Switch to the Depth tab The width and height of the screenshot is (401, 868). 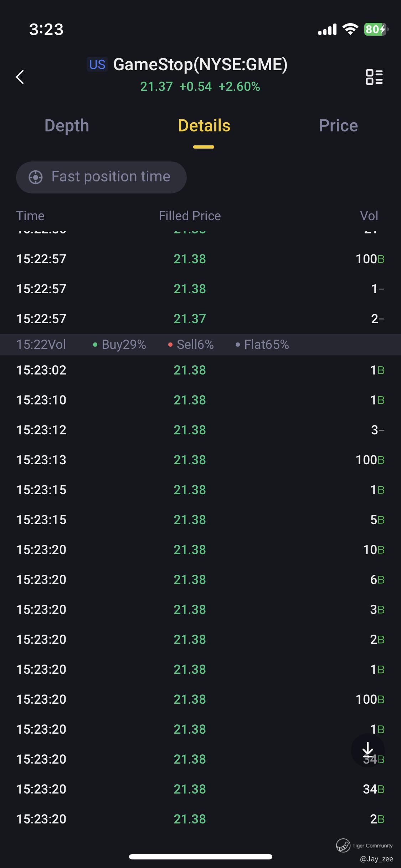pyautogui.click(x=67, y=126)
